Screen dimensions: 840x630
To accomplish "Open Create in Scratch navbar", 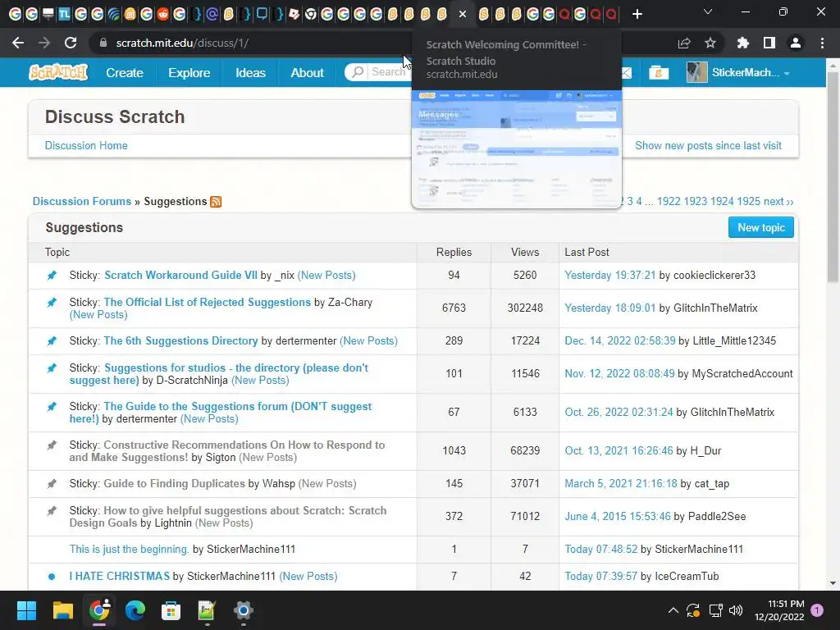I will (125, 72).
